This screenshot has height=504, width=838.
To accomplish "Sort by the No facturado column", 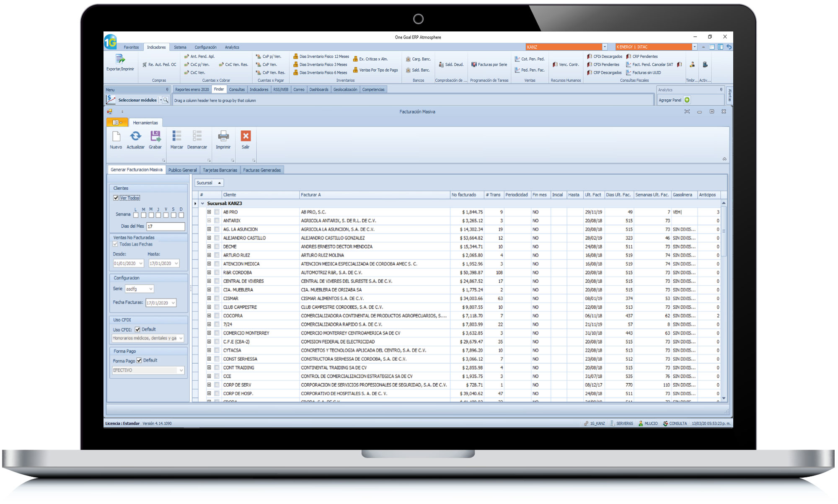I will coord(466,195).
